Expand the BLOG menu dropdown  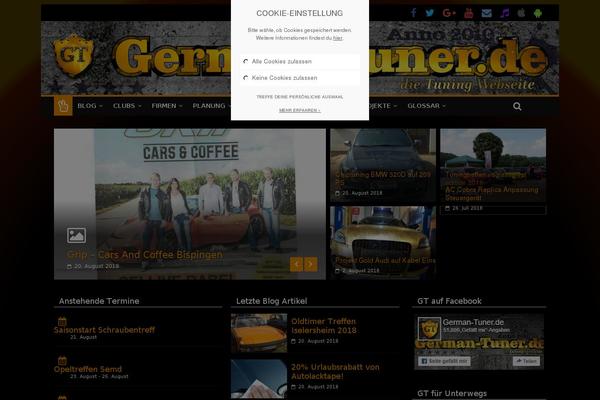point(90,106)
